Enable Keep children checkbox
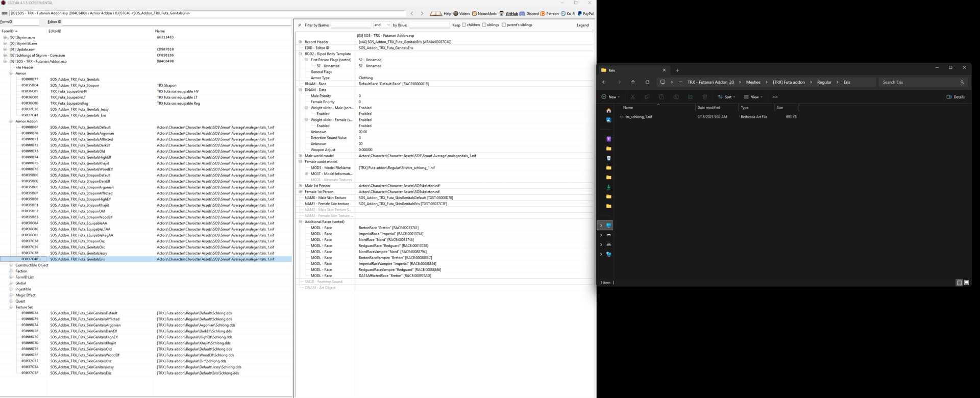 coord(464,25)
